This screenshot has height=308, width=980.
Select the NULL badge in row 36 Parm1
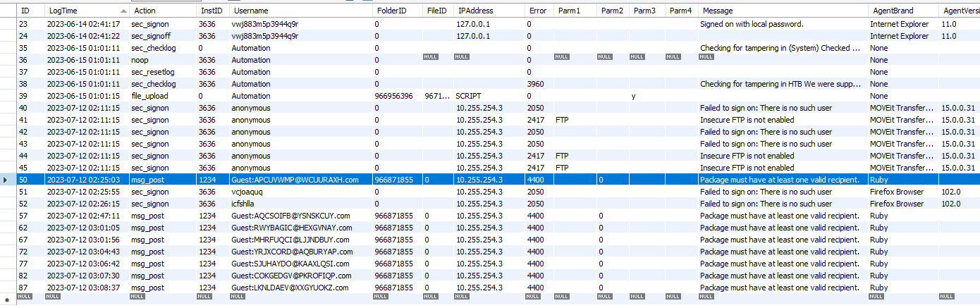(561, 57)
